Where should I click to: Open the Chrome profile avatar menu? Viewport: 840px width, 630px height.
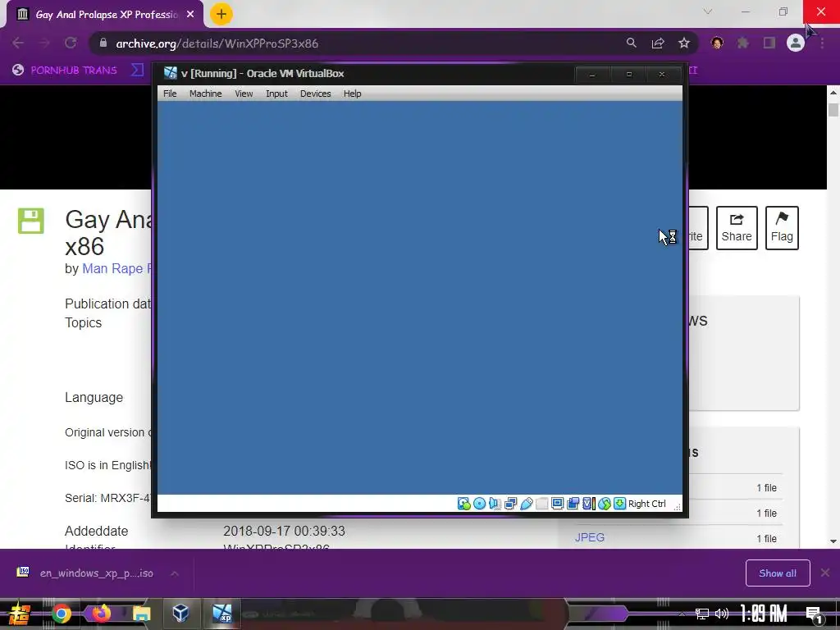coord(796,43)
